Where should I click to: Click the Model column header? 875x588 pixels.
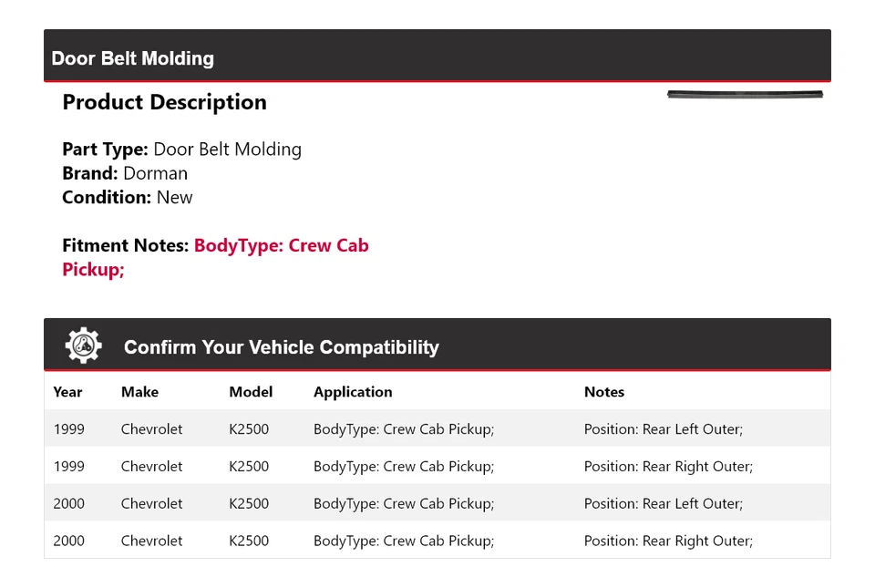click(251, 392)
